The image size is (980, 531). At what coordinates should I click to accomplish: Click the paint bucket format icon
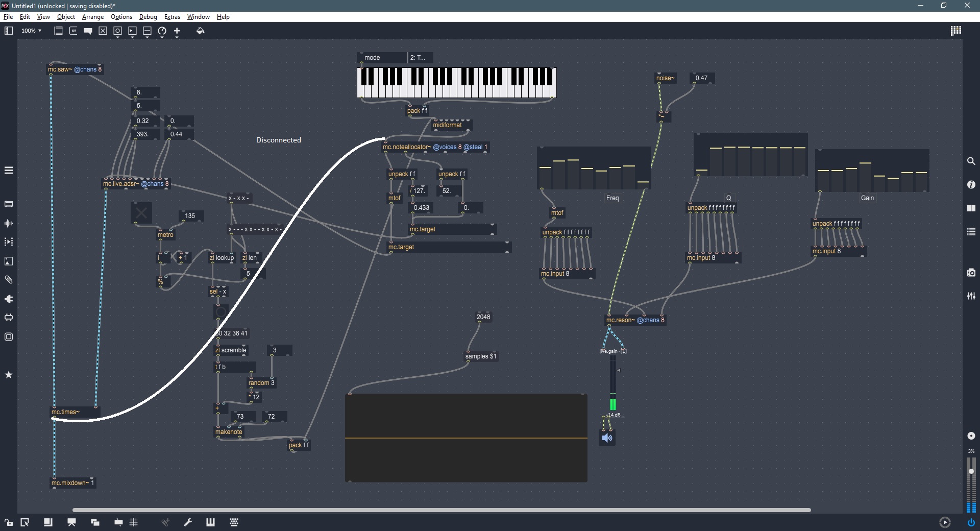tap(200, 31)
